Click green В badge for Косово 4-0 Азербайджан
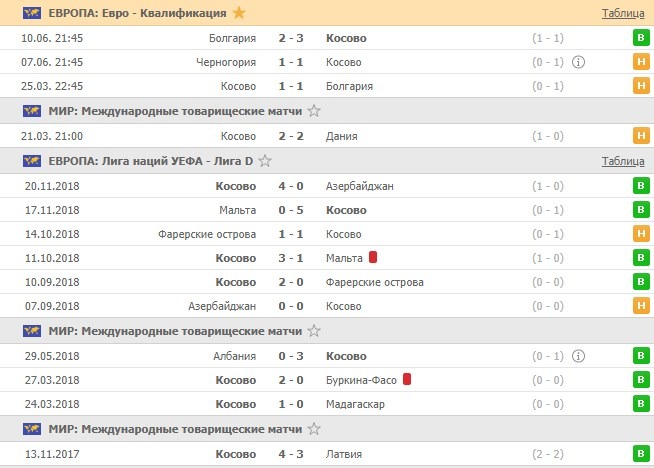Image resolution: width=654 pixels, height=468 pixels. [640, 185]
